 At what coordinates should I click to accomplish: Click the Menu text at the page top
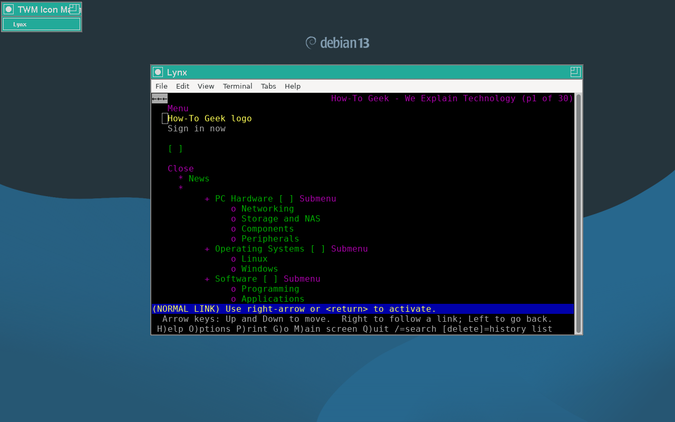point(178,109)
